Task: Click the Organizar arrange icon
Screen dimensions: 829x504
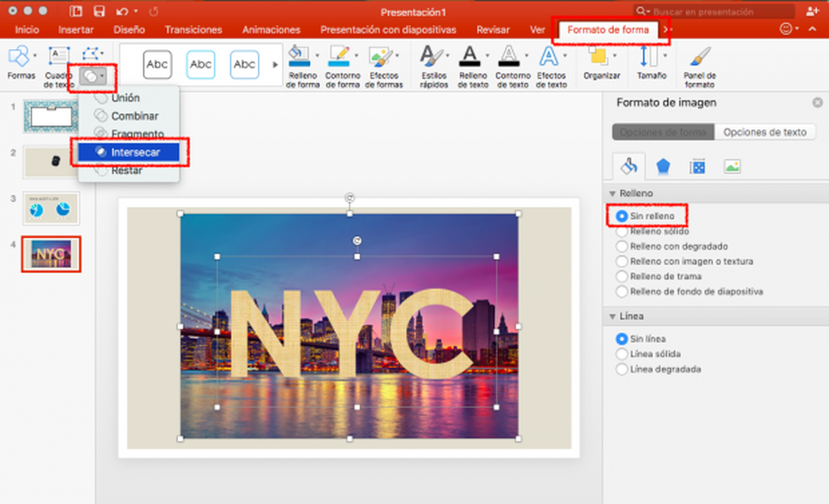Action: click(x=598, y=57)
